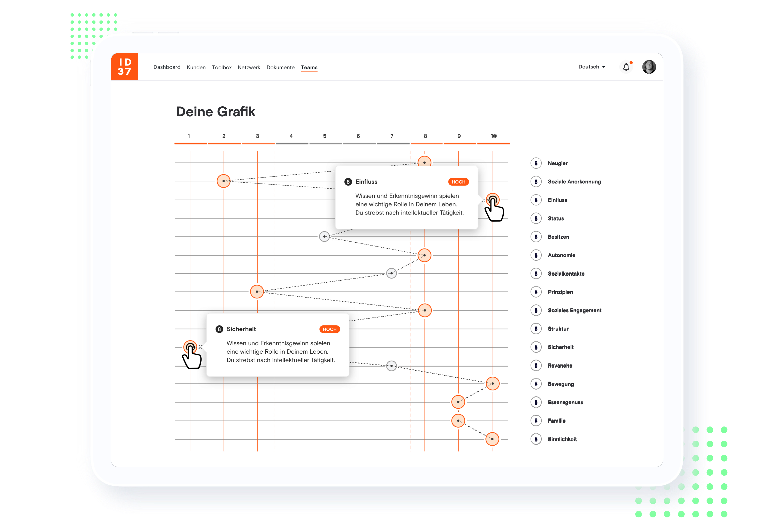Click the column 10 scale header
Viewport: 782px width, 532px height.
coord(493,136)
